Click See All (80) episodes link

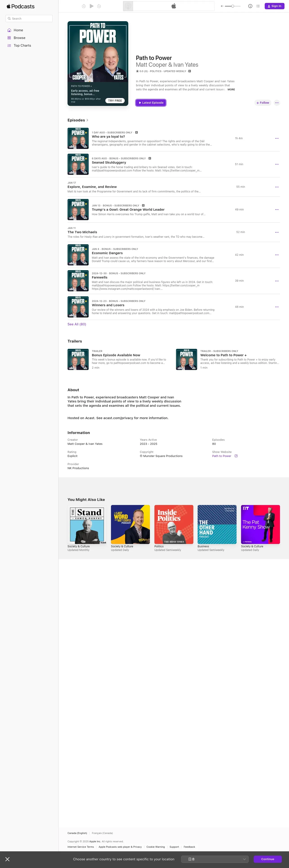[x=77, y=324]
